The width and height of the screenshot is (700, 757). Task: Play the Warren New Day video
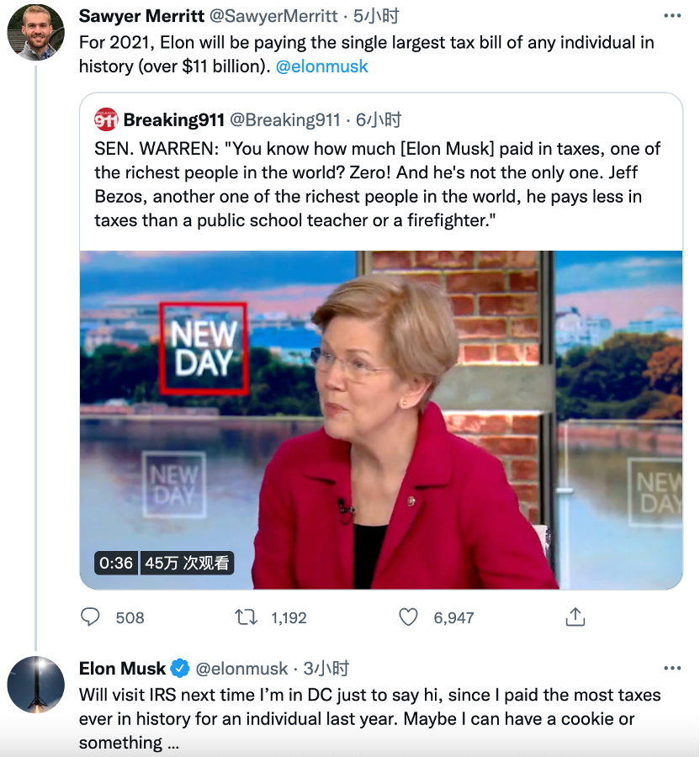click(381, 419)
